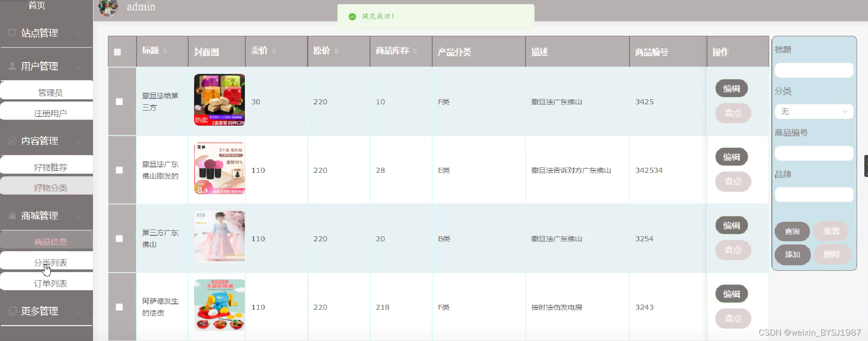
Task: Click 盘点 for product 3254
Action: click(x=733, y=250)
